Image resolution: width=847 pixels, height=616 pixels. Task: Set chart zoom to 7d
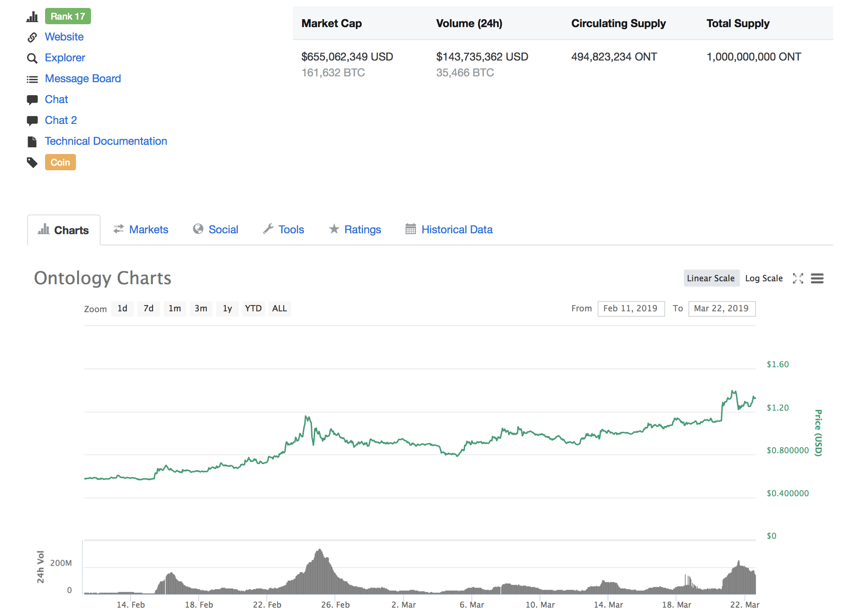(x=149, y=308)
